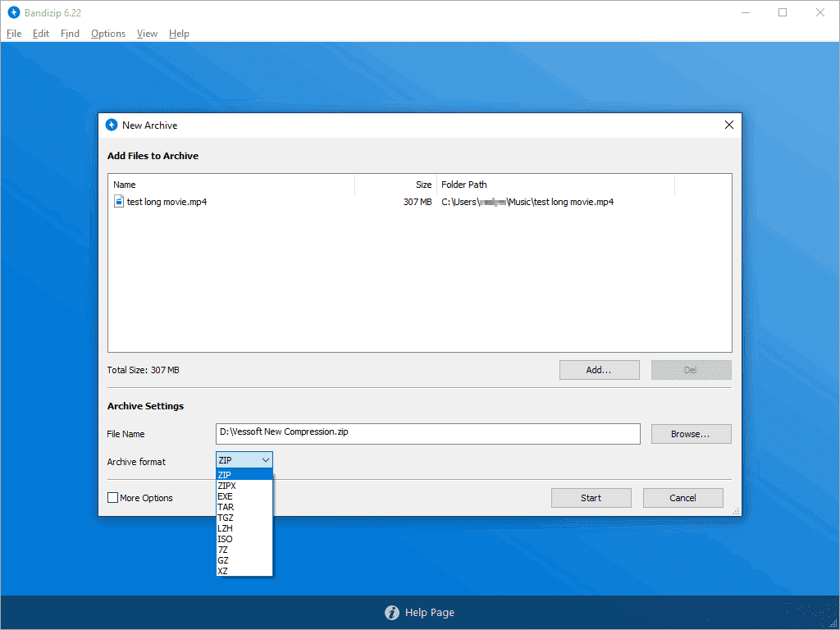Click the Music folder path cell

[527, 202]
